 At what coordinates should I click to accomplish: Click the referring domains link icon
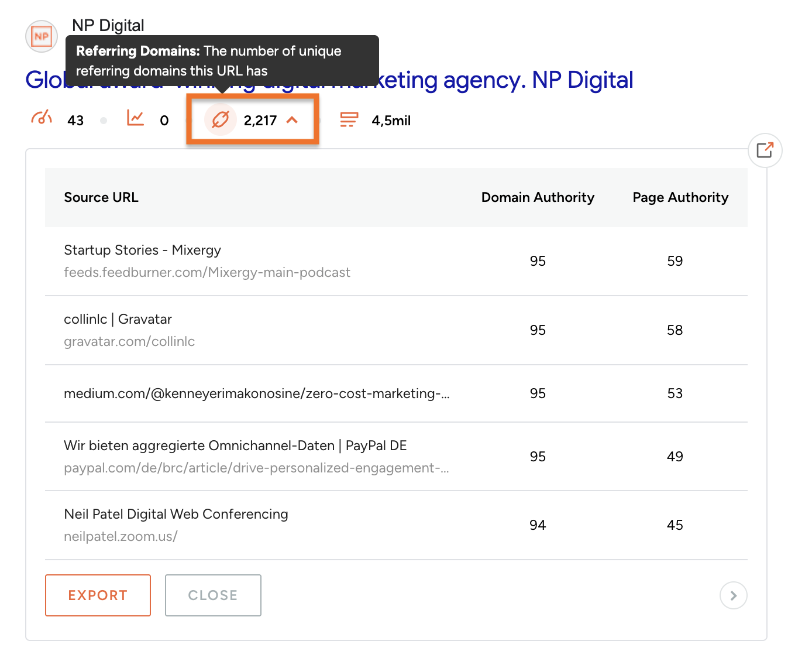coord(220,119)
